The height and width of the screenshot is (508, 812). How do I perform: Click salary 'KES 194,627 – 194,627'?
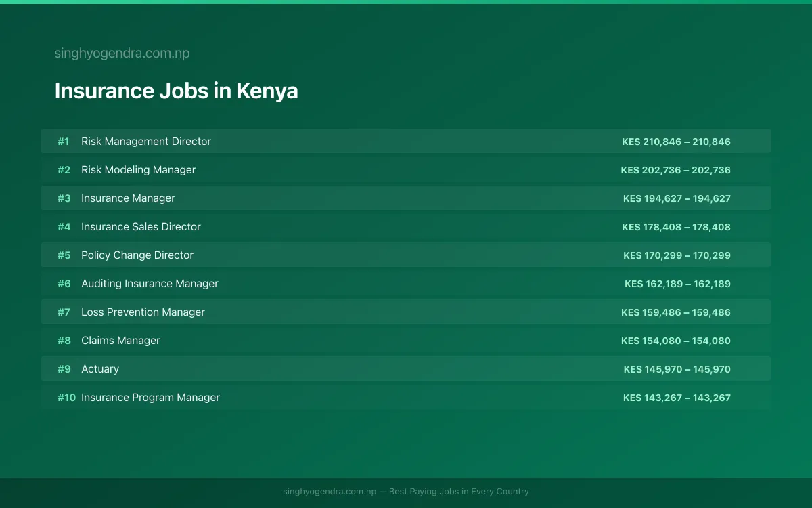point(677,198)
